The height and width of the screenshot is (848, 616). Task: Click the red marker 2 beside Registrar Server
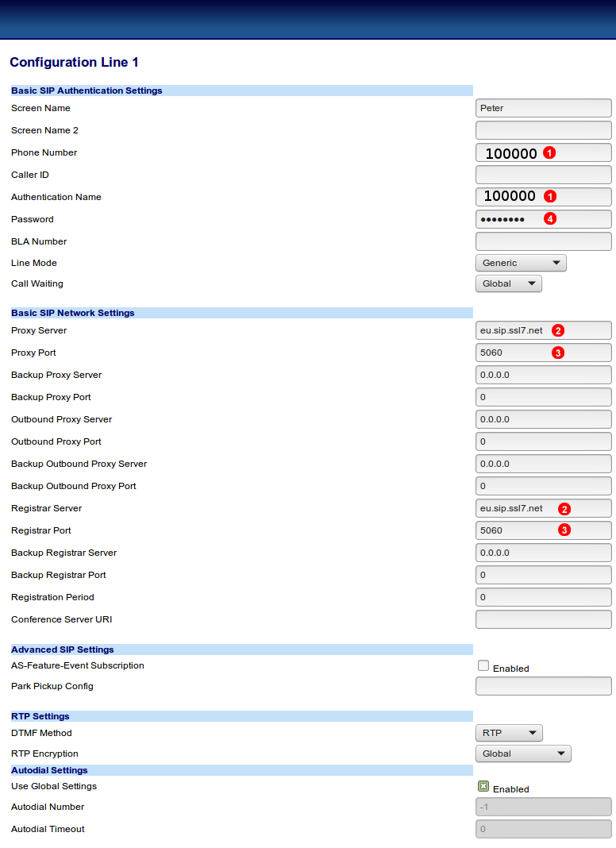click(564, 508)
